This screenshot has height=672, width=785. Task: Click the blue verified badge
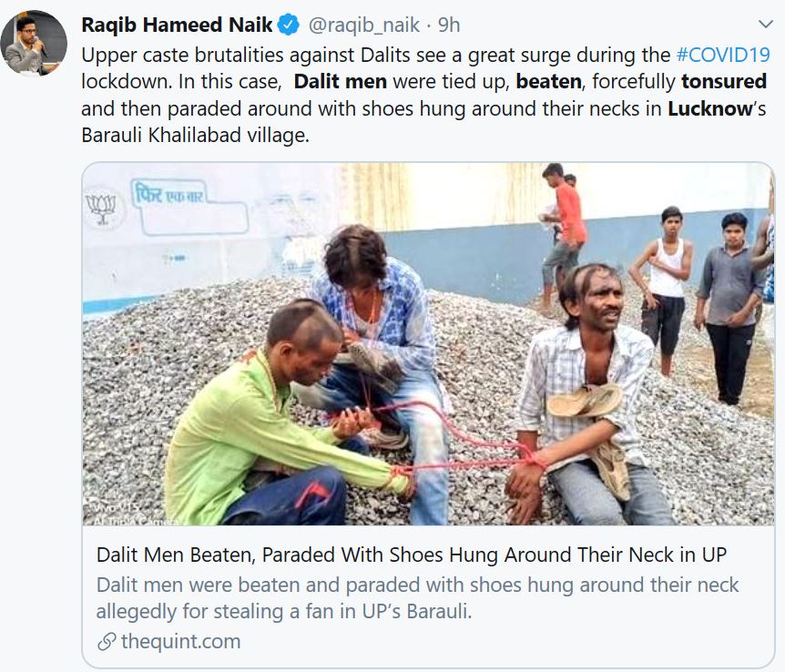coord(289,23)
